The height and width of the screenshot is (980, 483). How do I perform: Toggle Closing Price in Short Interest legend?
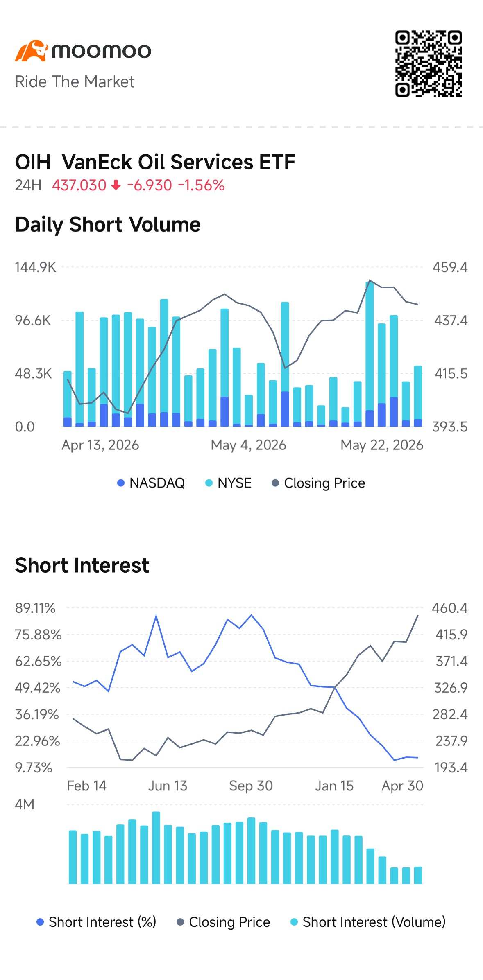(x=223, y=922)
